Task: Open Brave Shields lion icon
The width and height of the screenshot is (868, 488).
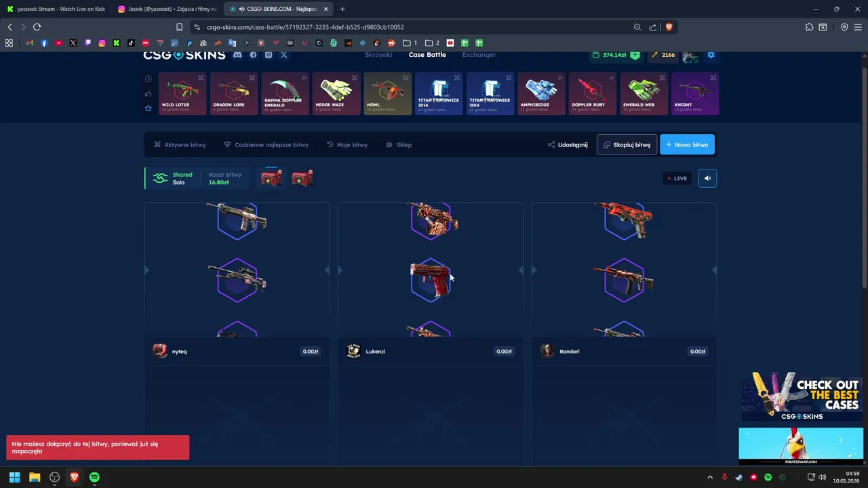Action: pos(669,27)
